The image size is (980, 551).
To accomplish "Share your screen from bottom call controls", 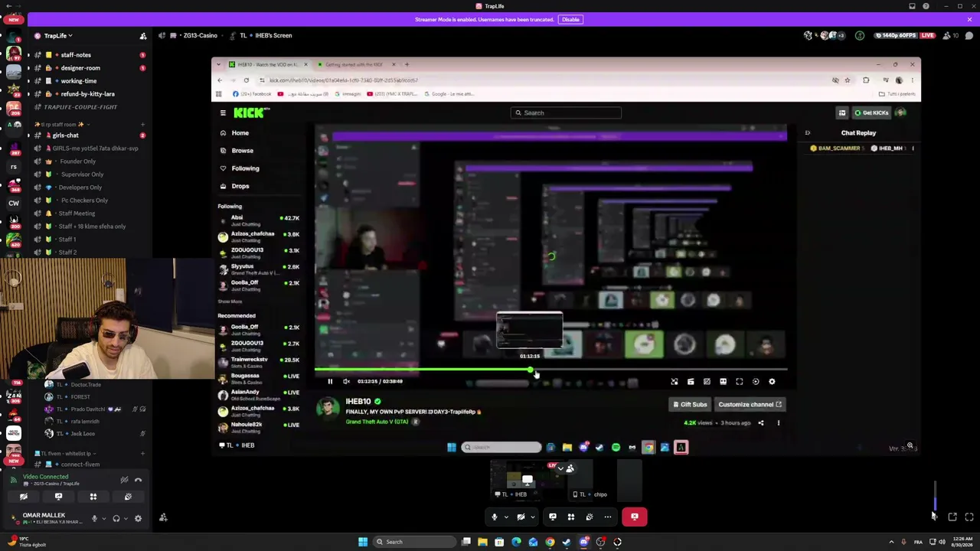I will (553, 517).
